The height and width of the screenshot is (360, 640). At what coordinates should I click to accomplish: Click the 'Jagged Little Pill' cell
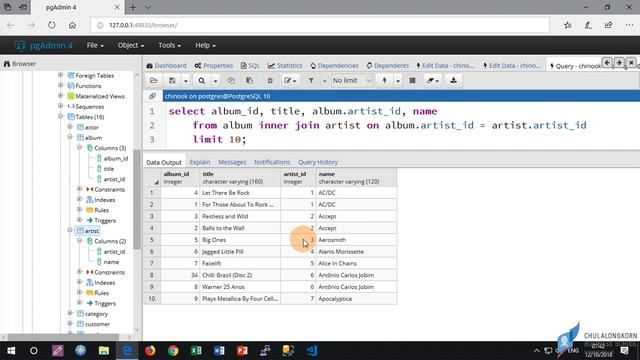coord(240,252)
